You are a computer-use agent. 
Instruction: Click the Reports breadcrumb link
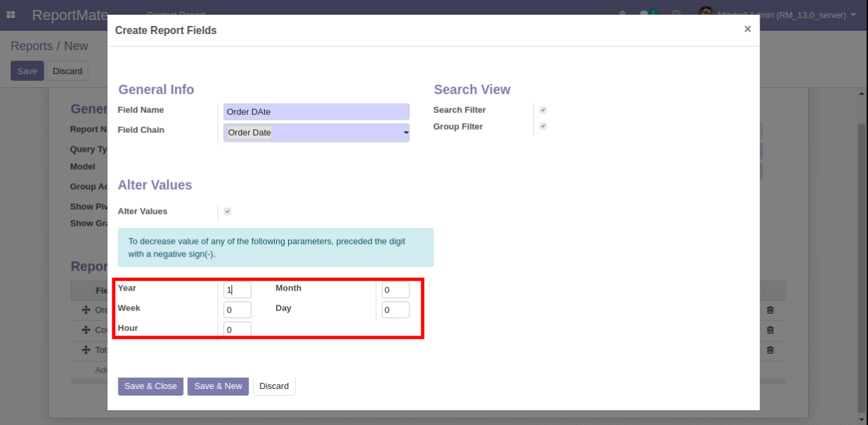(31, 46)
